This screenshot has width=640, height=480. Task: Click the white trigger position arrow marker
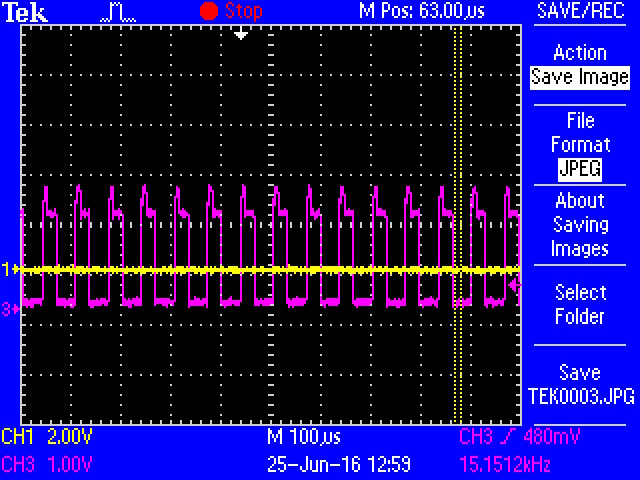point(241,34)
